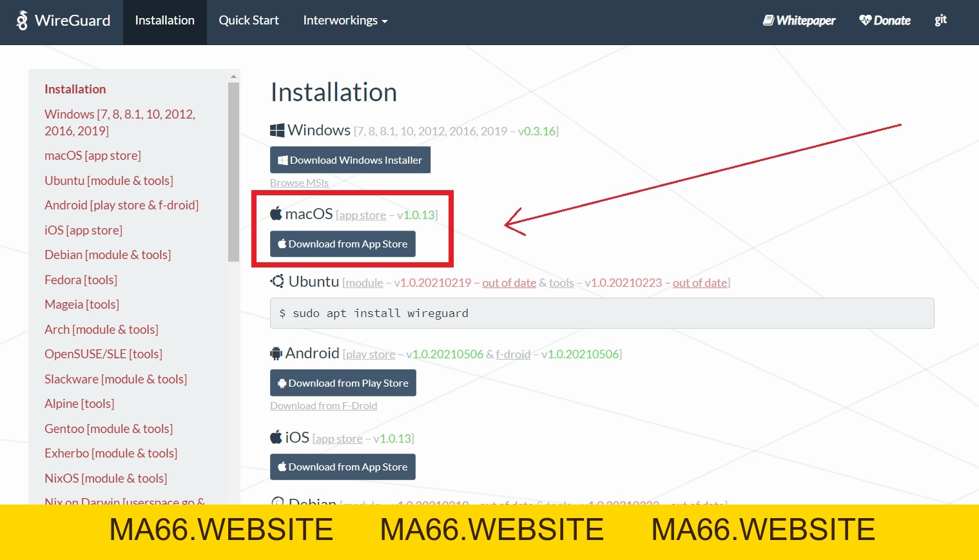Open sidebar Arch [module & tools] link
The width and height of the screenshot is (979, 560).
click(101, 329)
